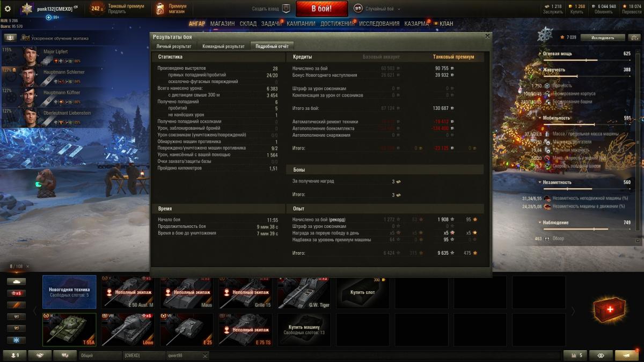Close the qwert98 chat tab
This screenshot has width=644, height=362.
click(x=204, y=355)
